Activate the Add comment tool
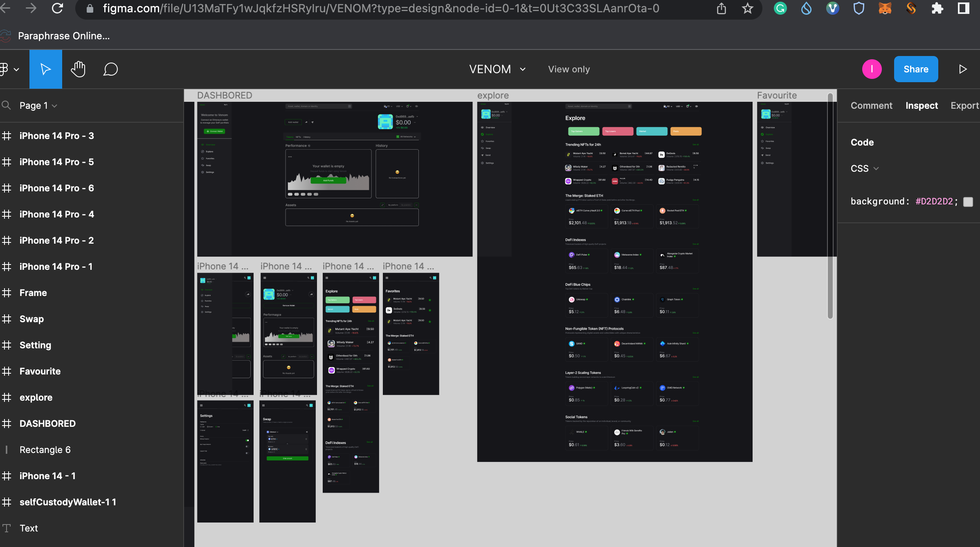The height and width of the screenshot is (547, 980). 110,69
